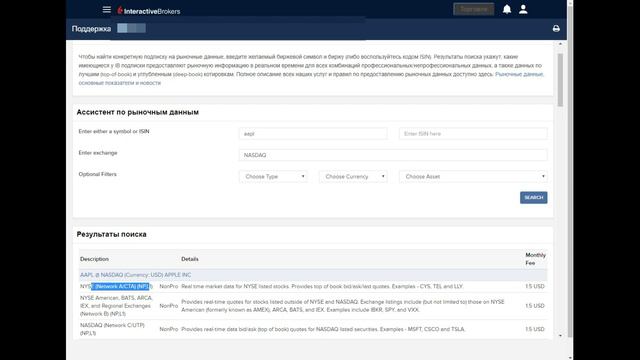Open the hamburger navigation menu

[x=107, y=9]
